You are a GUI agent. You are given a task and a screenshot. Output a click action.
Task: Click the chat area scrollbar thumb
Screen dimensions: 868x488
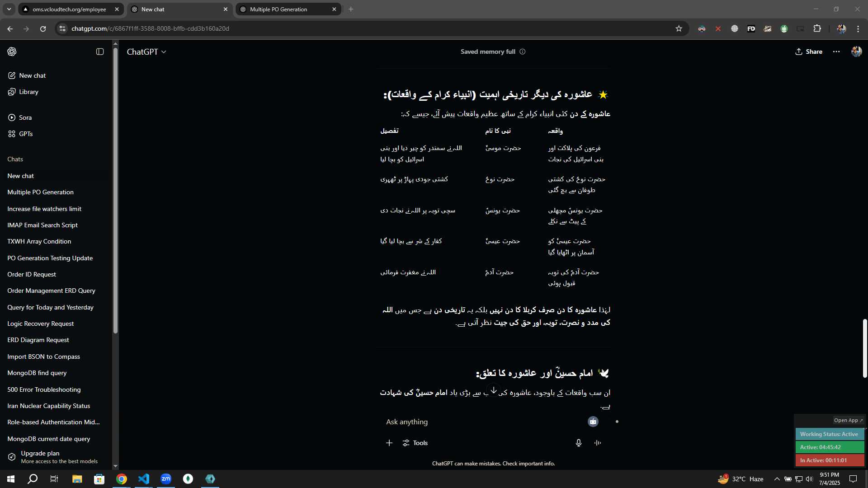coord(865,348)
